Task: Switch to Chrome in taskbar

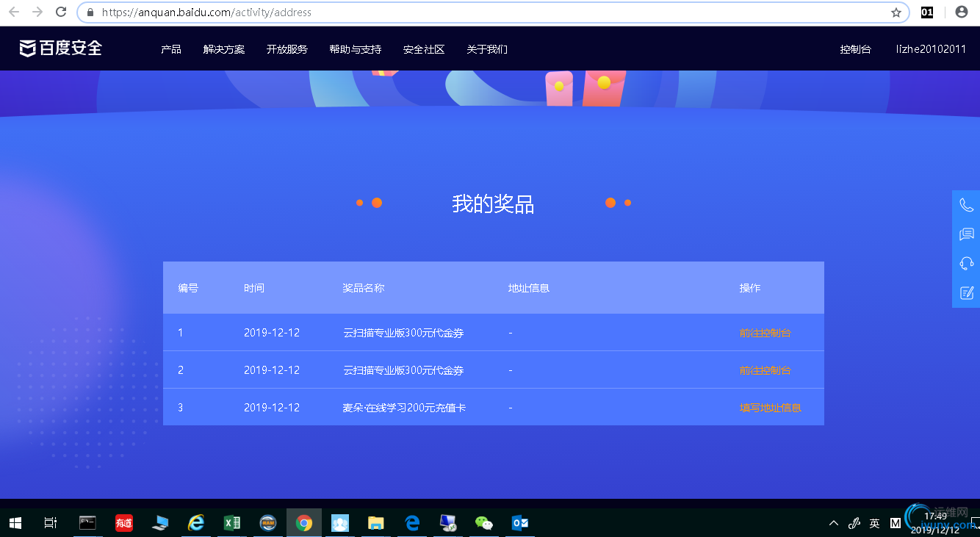Action: [303, 523]
